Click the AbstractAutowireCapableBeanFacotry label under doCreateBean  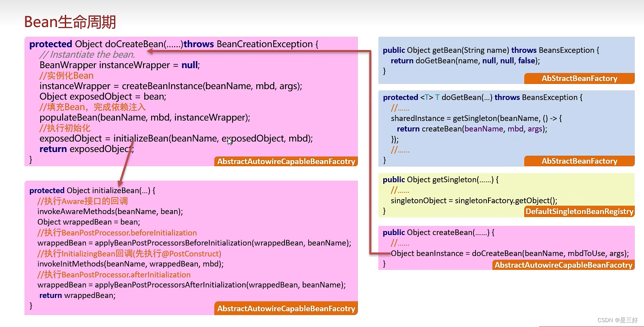coord(286,161)
